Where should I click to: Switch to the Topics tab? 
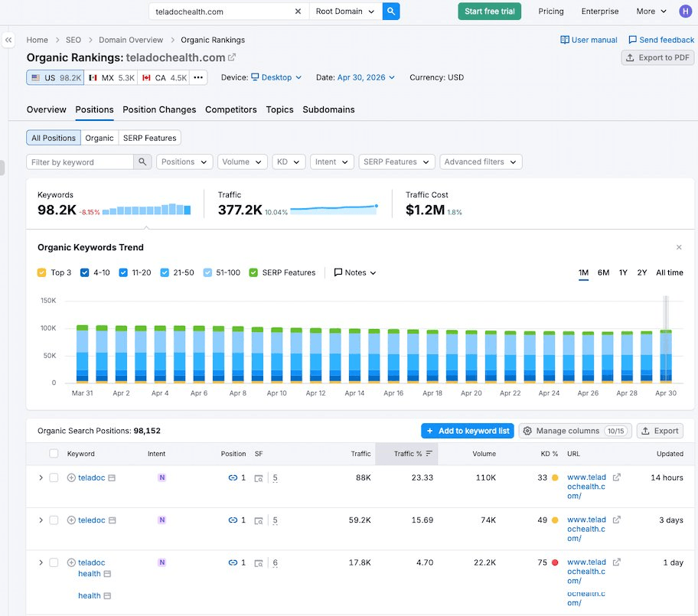[x=279, y=109]
